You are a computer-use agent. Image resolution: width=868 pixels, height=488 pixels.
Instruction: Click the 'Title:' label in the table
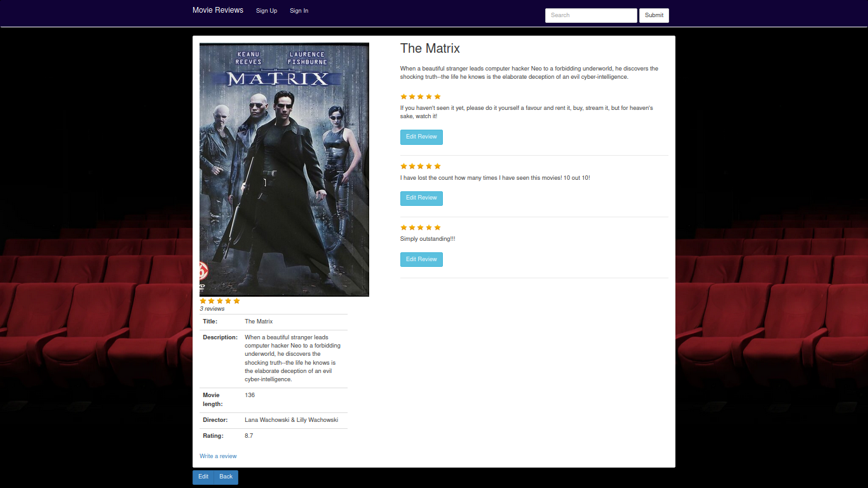pos(210,322)
